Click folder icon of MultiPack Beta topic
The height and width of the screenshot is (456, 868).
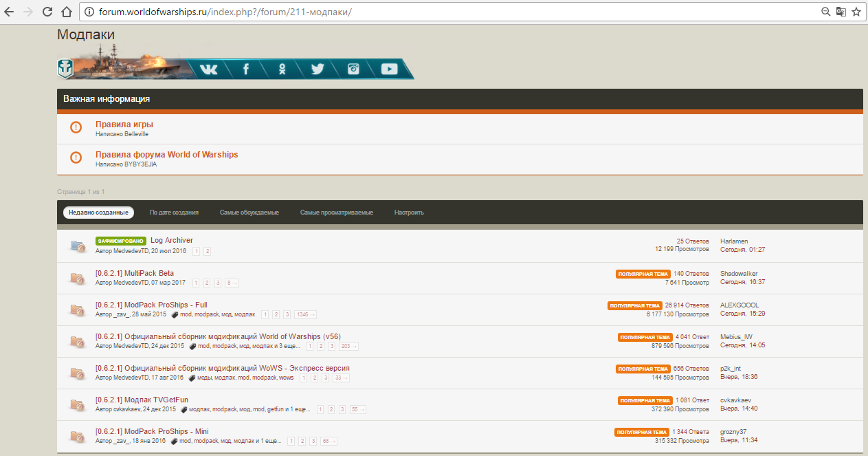tap(77, 278)
